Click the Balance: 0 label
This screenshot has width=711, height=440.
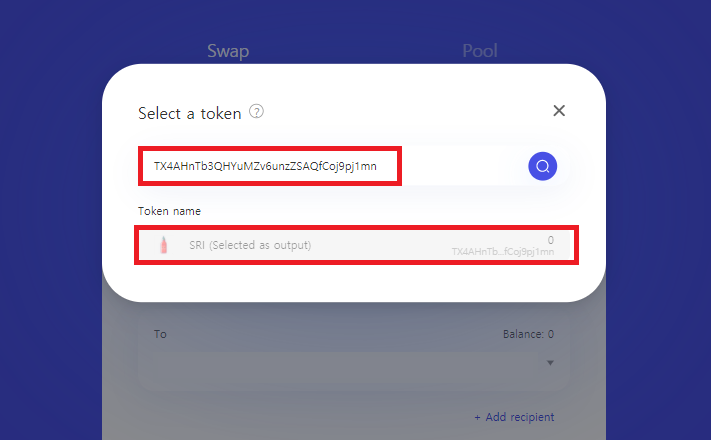(528, 334)
